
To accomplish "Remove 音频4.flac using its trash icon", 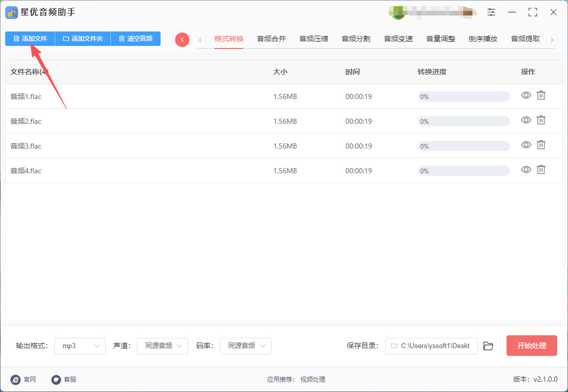I will click(541, 170).
